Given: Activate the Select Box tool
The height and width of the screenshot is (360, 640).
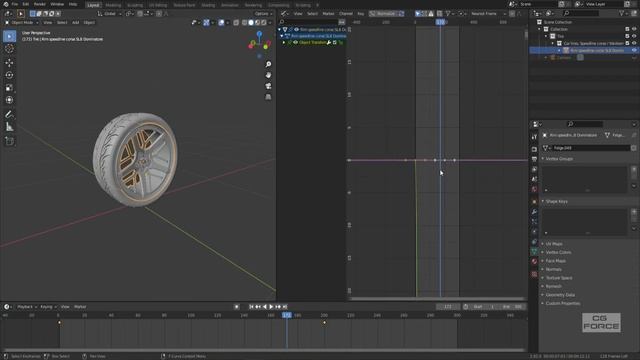Looking at the screenshot, I should click(x=9, y=36).
